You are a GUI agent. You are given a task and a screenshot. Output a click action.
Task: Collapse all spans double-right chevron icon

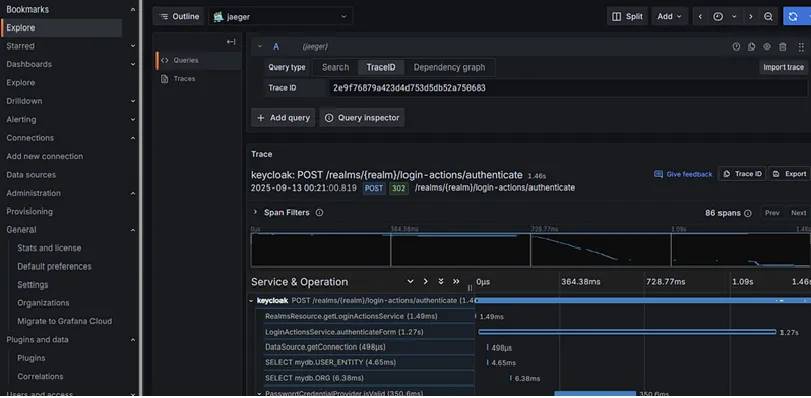tap(456, 282)
